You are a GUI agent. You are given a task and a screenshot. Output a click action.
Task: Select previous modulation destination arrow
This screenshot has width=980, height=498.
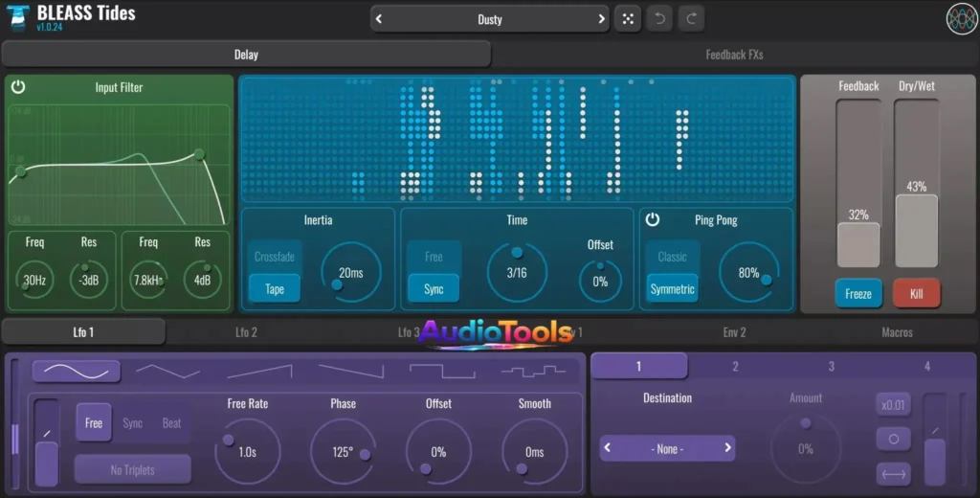coord(608,448)
